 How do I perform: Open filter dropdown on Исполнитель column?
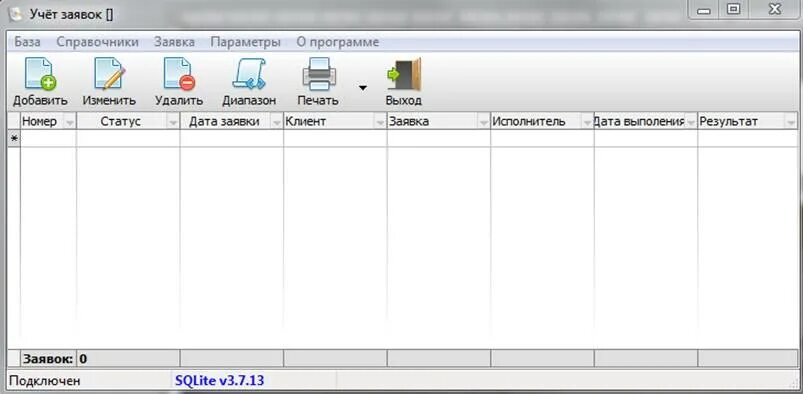[x=587, y=122]
